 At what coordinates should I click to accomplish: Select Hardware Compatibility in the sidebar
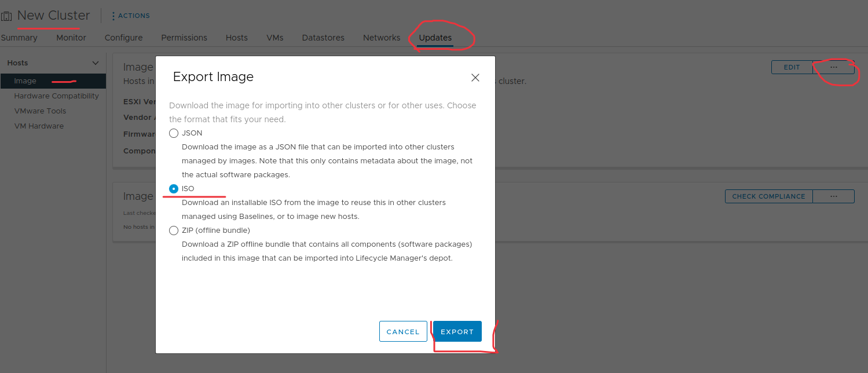[56, 96]
